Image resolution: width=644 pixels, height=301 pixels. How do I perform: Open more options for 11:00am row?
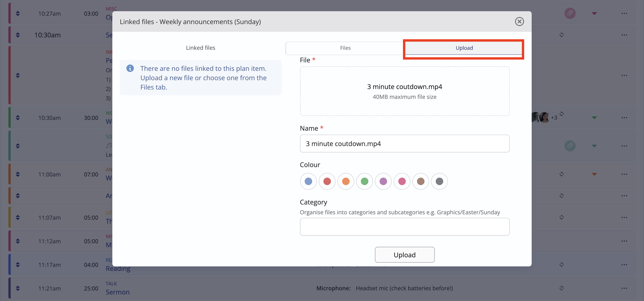(624, 174)
